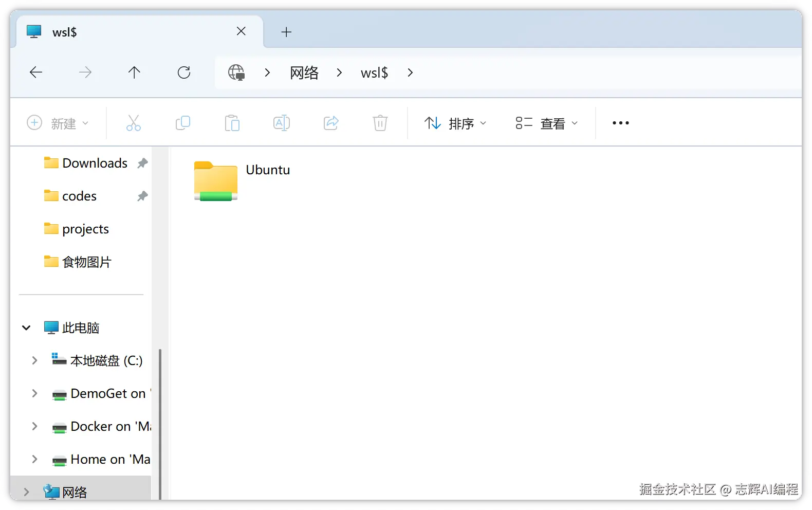The width and height of the screenshot is (812, 510).
Task: Open the See more three-dots menu
Action: 621,123
